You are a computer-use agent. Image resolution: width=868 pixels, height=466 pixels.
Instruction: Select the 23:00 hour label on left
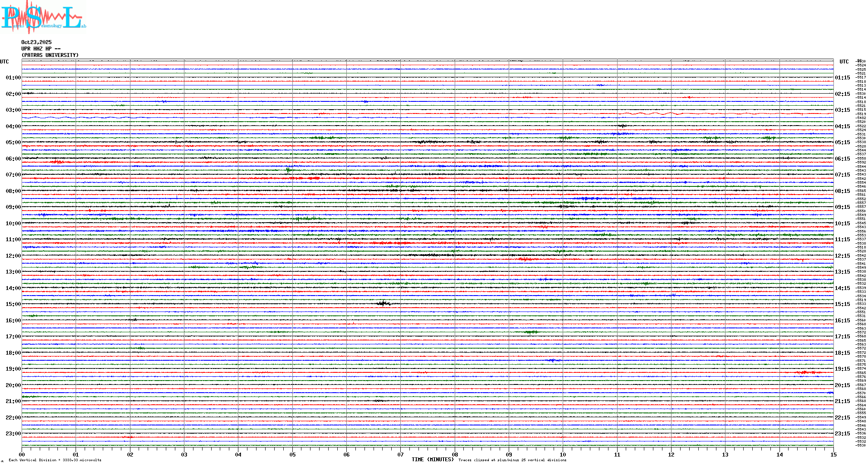point(13,434)
